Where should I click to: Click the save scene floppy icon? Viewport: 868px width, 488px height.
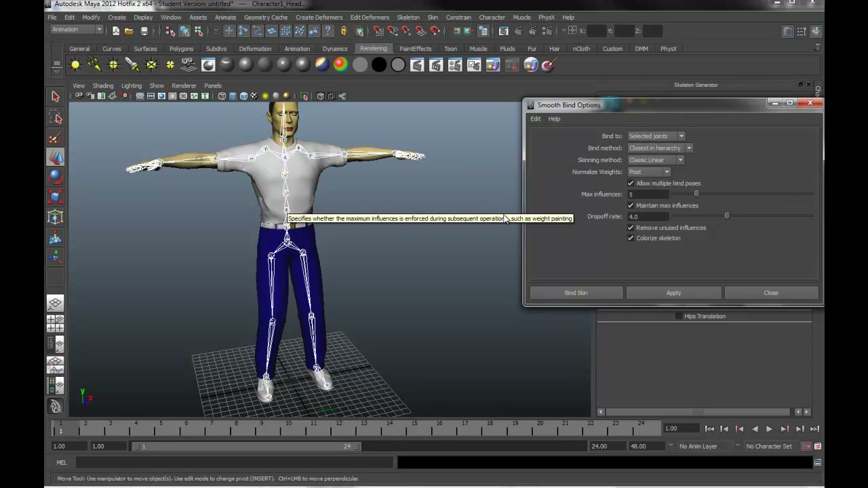144,31
